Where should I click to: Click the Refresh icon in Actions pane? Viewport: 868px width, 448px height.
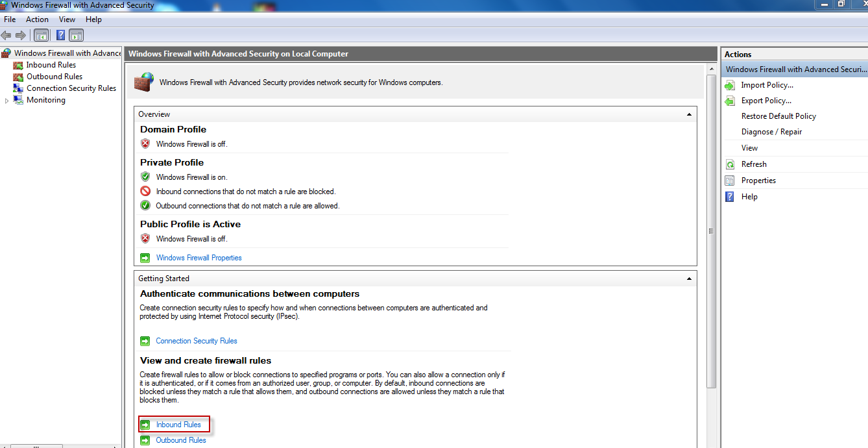tap(730, 164)
